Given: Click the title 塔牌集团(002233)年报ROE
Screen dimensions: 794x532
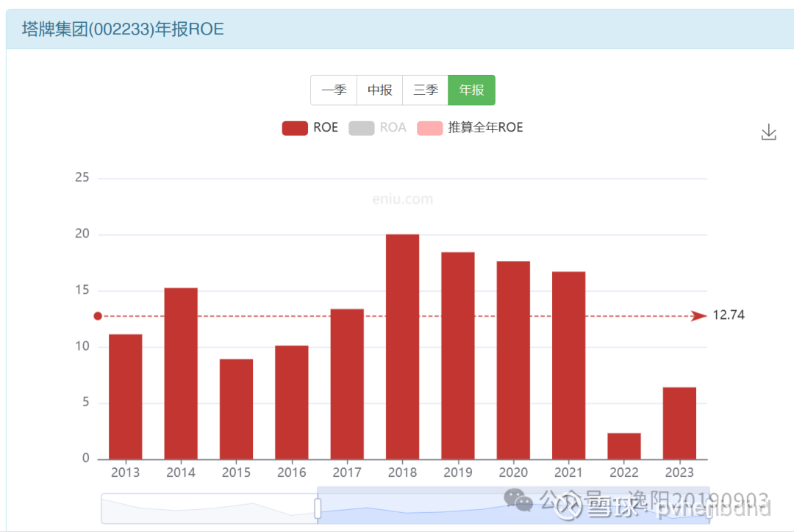Looking at the screenshot, I should pos(123,29).
